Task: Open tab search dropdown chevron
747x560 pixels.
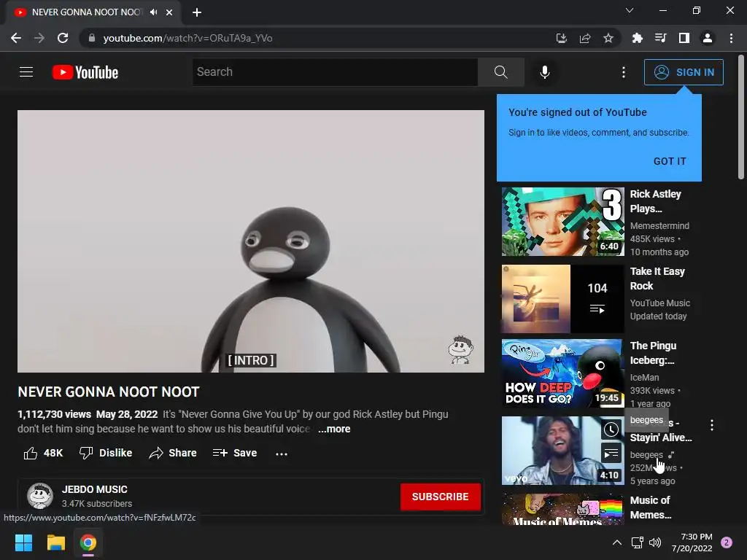Action: click(x=630, y=10)
